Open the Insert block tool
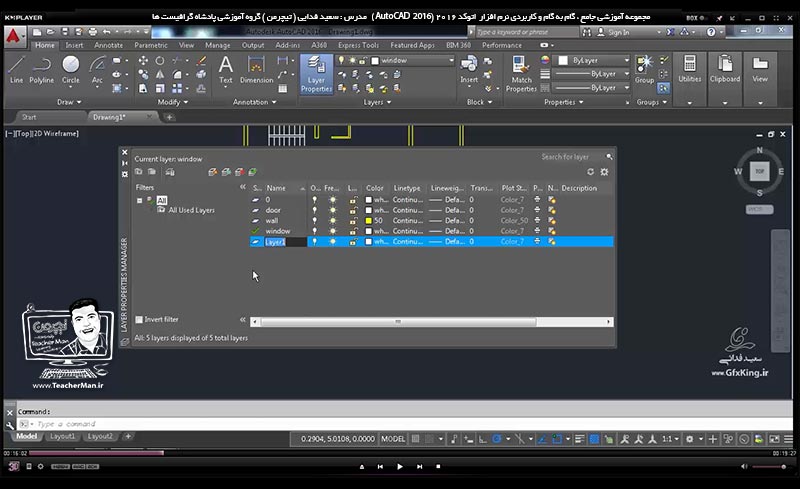Viewport: 800px width, 489px height. pyautogui.click(x=469, y=69)
